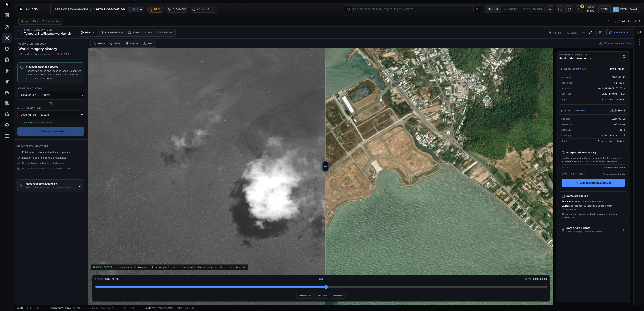Click the STALE status badge
644x311 pixels.
pos(156,9)
